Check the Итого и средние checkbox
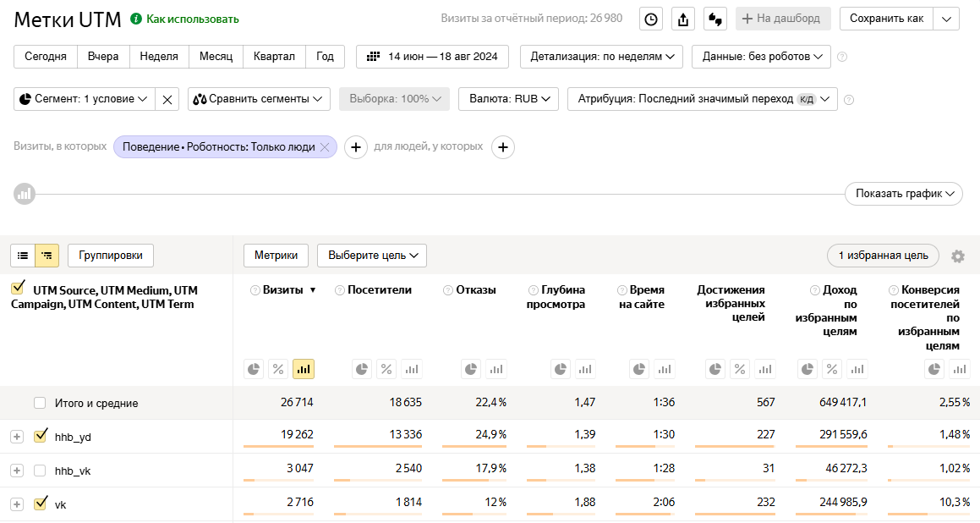Image resolution: width=980 pixels, height=523 pixels. 40,403
